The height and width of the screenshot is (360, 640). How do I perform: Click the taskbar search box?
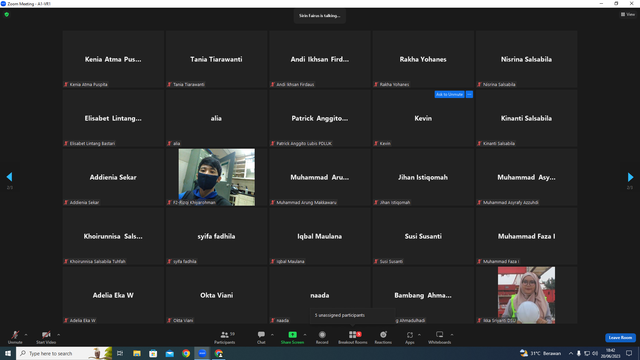click(64, 353)
